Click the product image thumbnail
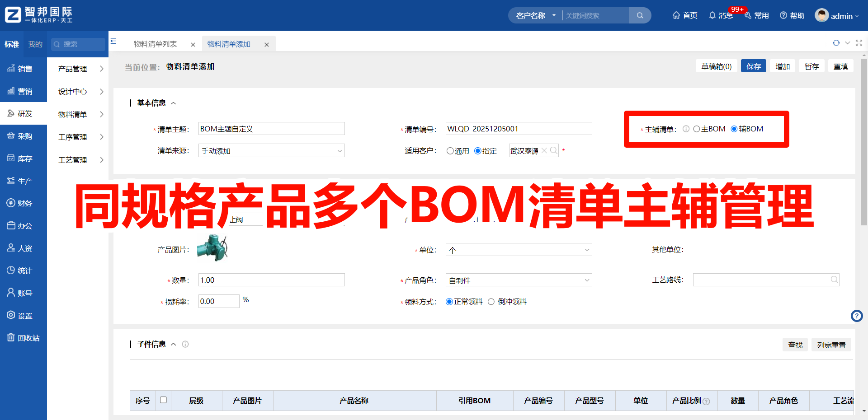 coord(212,248)
